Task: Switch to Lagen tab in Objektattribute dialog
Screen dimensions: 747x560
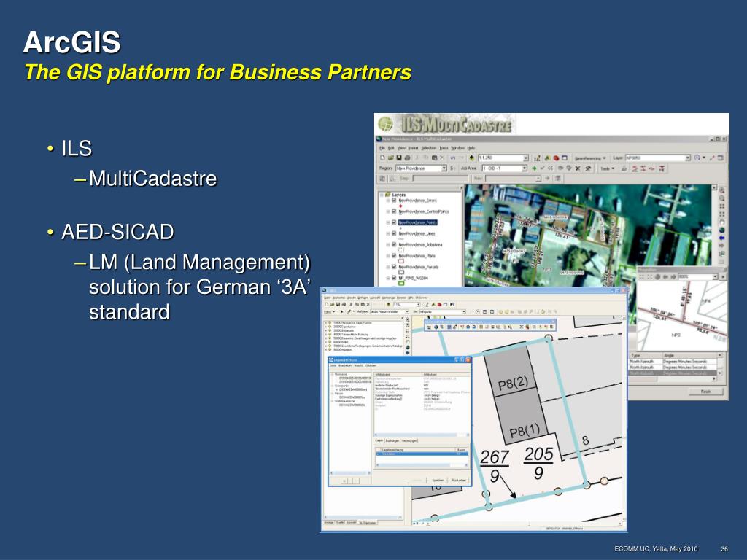Action: (x=379, y=440)
